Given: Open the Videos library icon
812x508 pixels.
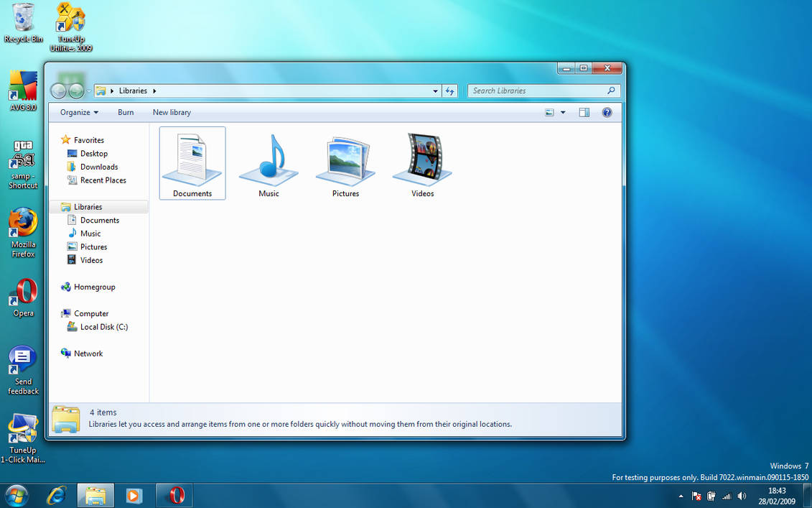Looking at the screenshot, I should click(x=422, y=165).
